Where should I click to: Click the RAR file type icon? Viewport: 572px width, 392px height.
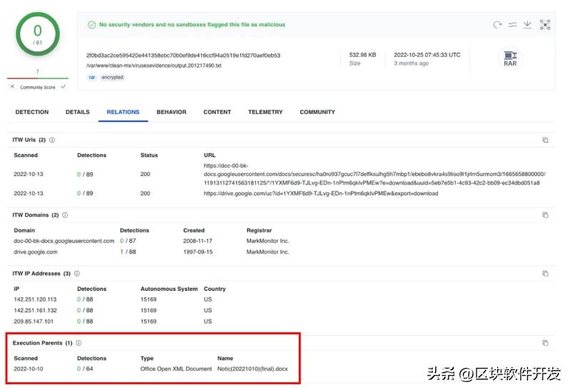point(510,58)
